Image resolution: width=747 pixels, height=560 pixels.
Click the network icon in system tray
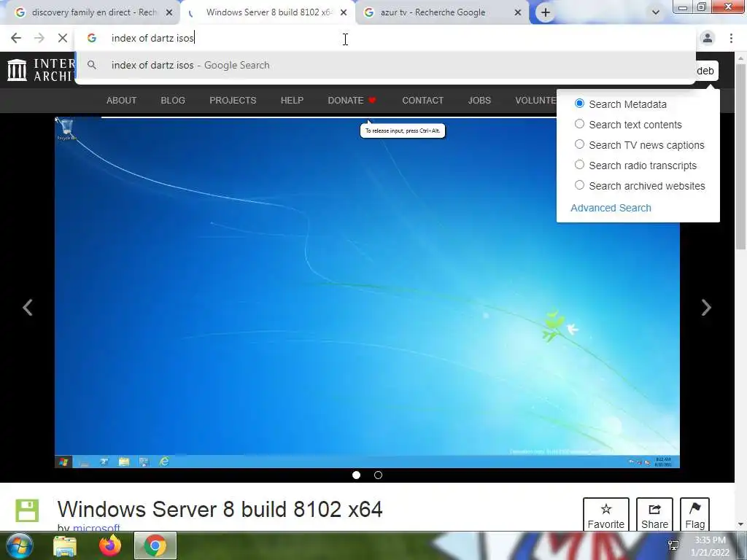pyautogui.click(x=673, y=545)
